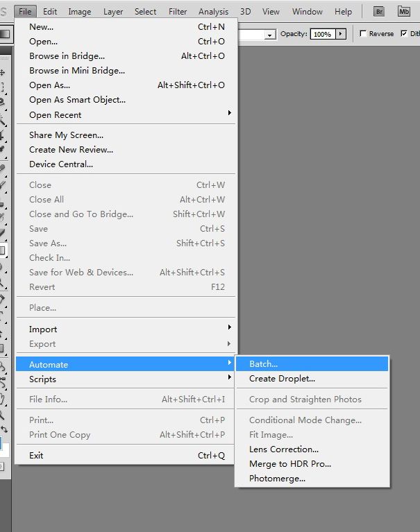Open the Image menu
420x532 pixels.
[x=79, y=12]
